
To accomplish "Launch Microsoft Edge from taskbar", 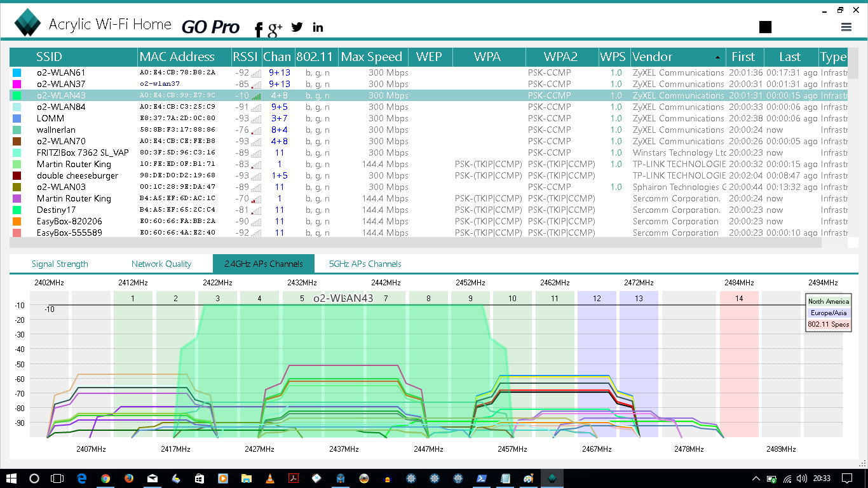I will click(x=82, y=478).
